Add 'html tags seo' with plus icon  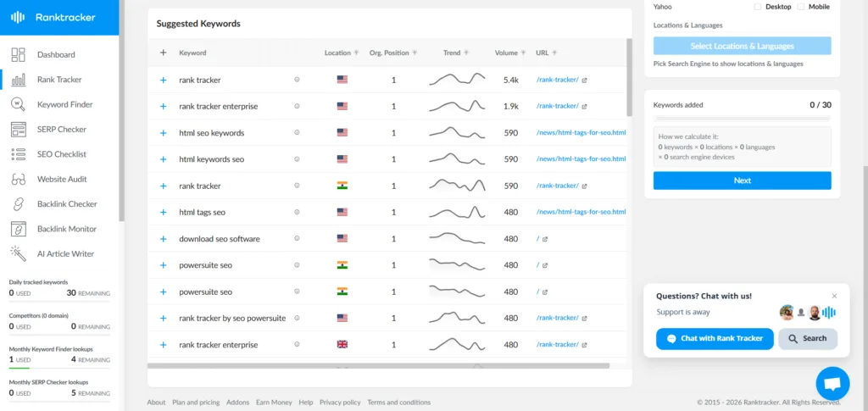(x=163, y=213)
